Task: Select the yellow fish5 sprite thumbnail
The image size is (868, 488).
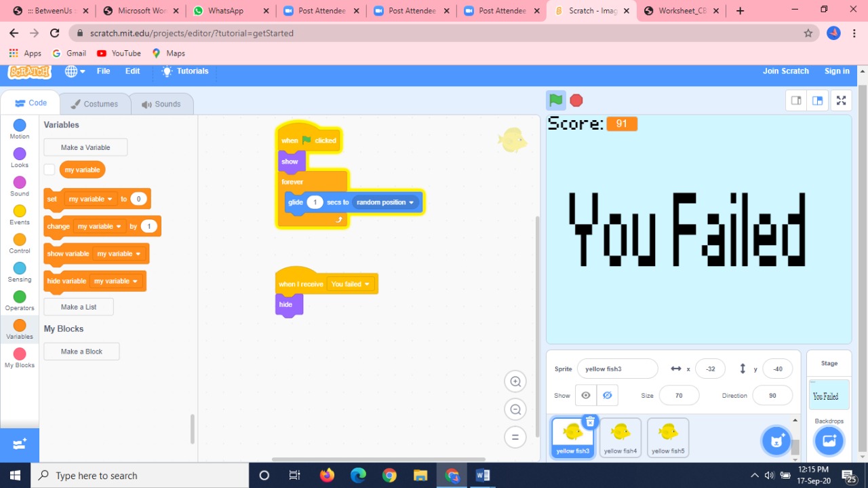Action: [x=668, y=438]
